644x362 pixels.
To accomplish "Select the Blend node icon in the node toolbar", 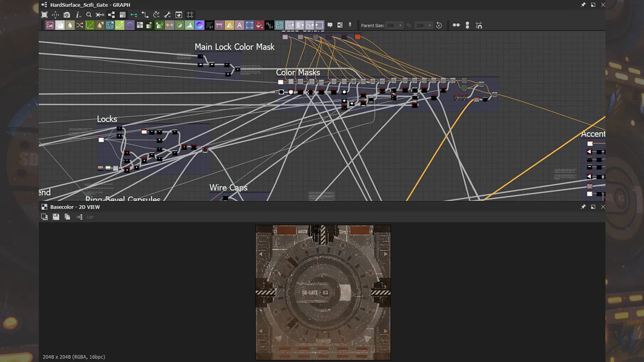I will (x=60, y=25).
